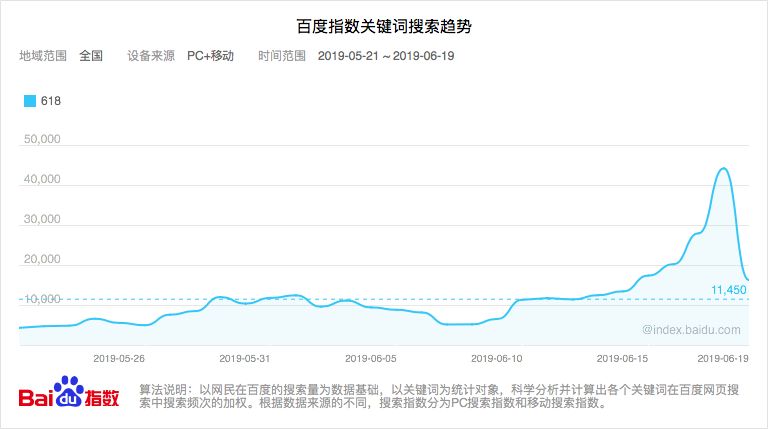Click the 地域范围 label
The width and height of the screenshot is (768, 429).
(43, 56)
